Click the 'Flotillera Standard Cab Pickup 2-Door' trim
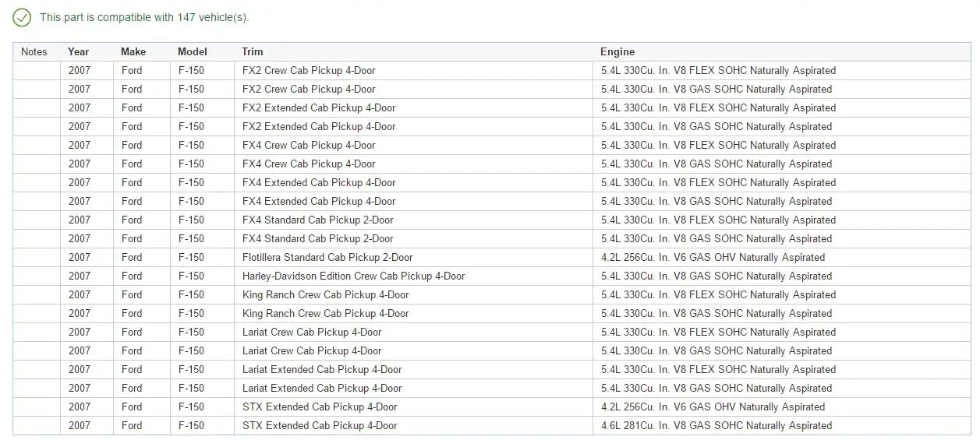The height and width of the screenshot is (440, 980). tap(327, 257)
